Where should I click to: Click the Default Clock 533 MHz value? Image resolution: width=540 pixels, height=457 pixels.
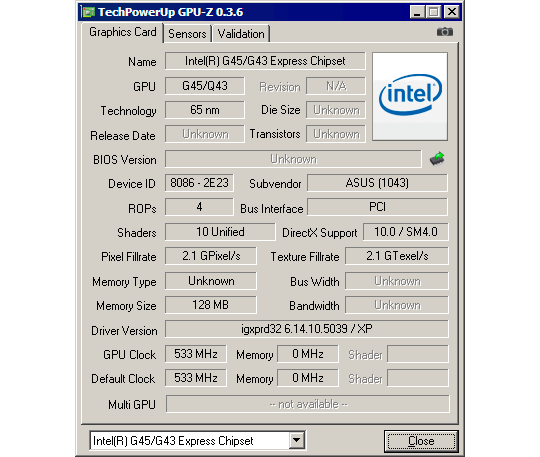pyautogui.click(x=196, y=378)
